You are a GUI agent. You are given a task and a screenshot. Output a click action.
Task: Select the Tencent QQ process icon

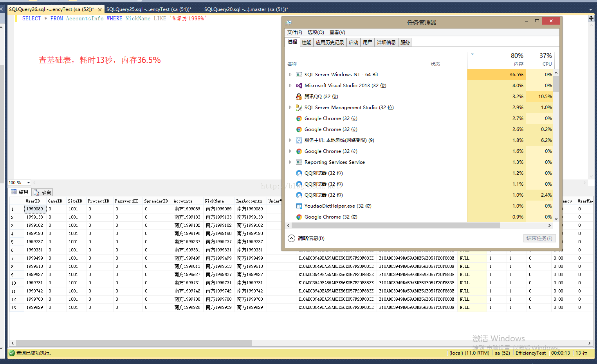tap(299, 96)
